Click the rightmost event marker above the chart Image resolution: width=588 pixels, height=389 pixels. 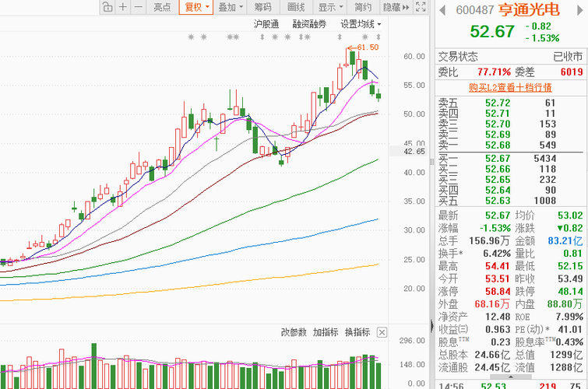379,37
